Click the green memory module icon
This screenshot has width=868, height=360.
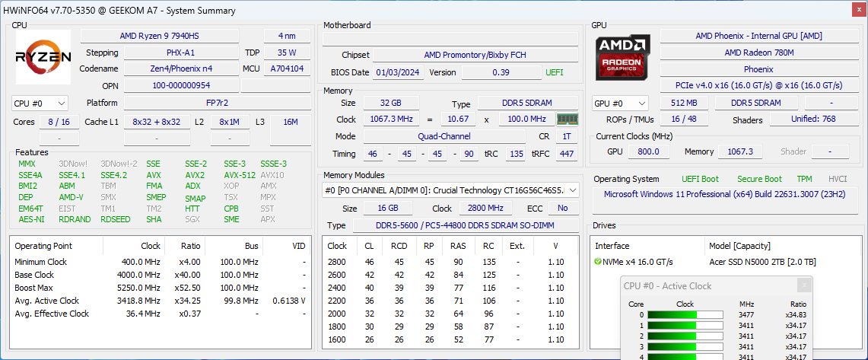(568, 119)
